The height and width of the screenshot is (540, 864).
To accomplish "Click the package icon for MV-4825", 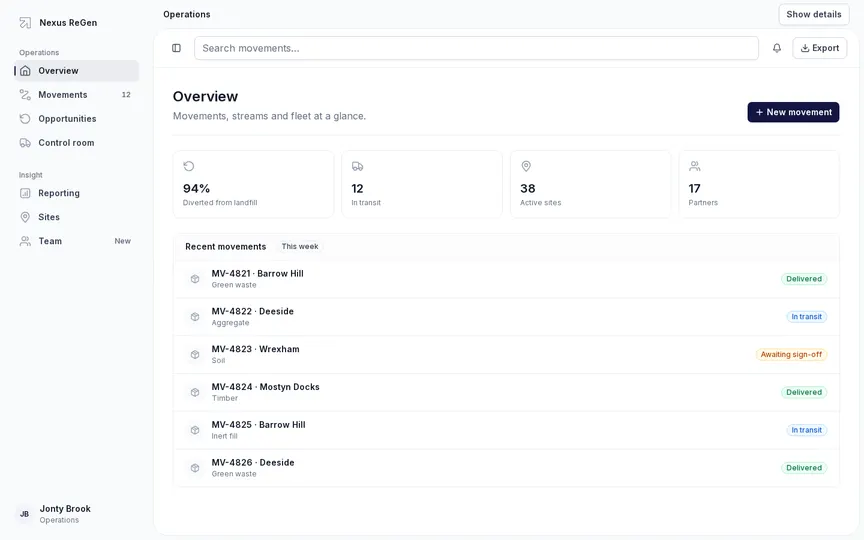I will pos(195,430).
